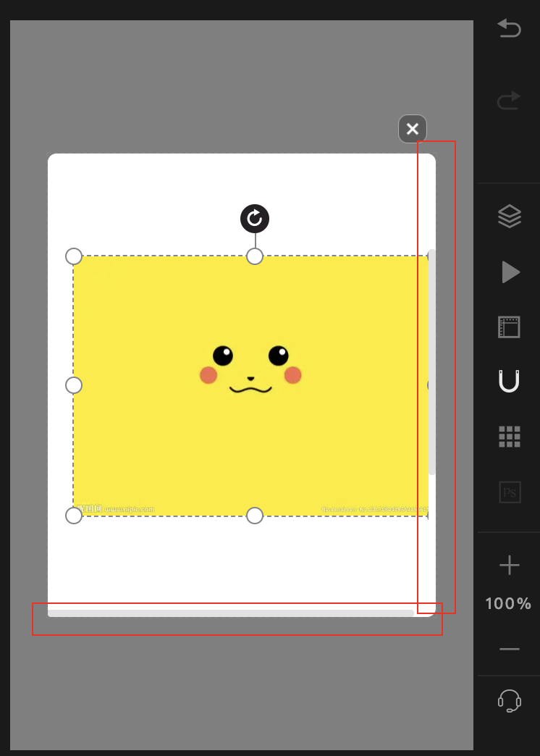The height and width of the screenshot is (756, 540).
Task: Toggle the magnet snap icon
Action: [509, 381]
